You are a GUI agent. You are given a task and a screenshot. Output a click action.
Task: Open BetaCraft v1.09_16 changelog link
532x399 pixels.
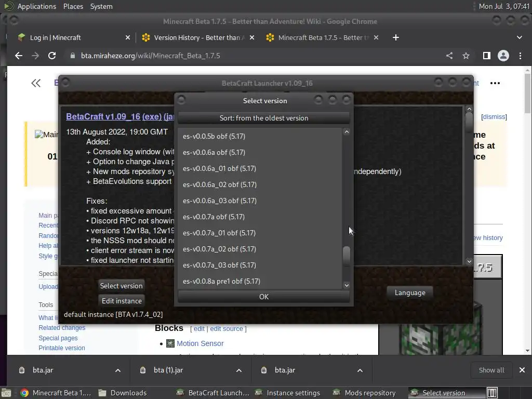(103, 116)
